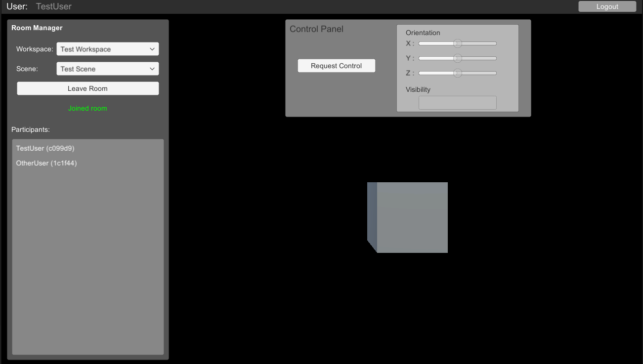Click the Logout button

click(x=607, y=6)
